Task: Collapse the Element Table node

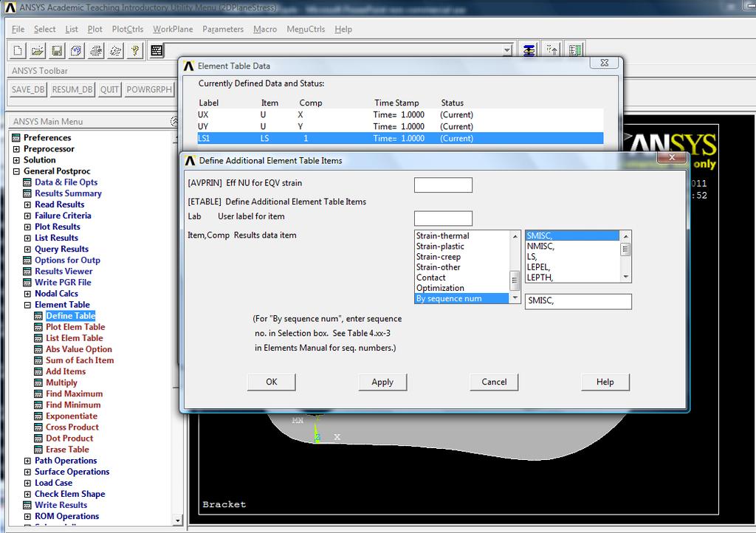Action: [x=27, y=305]
